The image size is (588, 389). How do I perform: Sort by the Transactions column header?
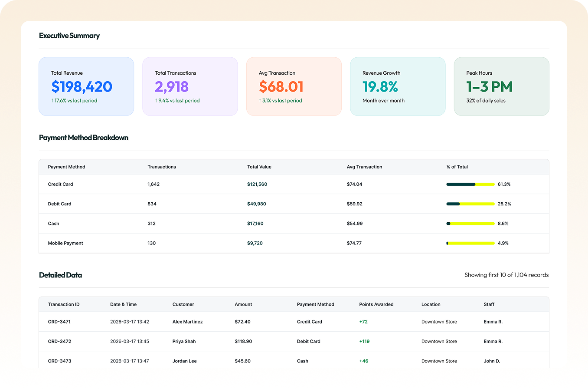pyautogui.click(x=161, y=167)
